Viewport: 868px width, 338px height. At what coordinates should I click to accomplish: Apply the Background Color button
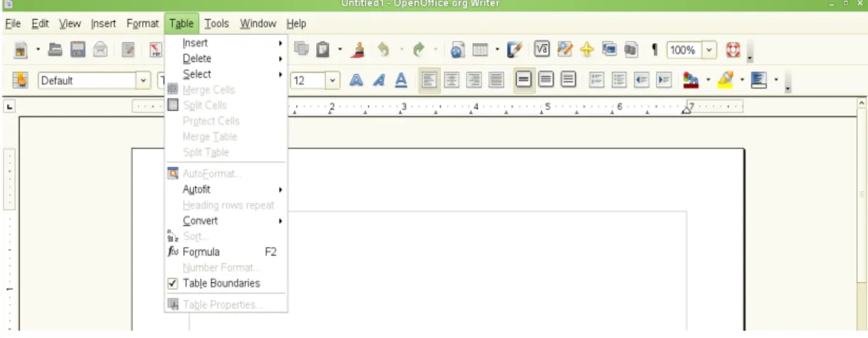tap(759, 80)
